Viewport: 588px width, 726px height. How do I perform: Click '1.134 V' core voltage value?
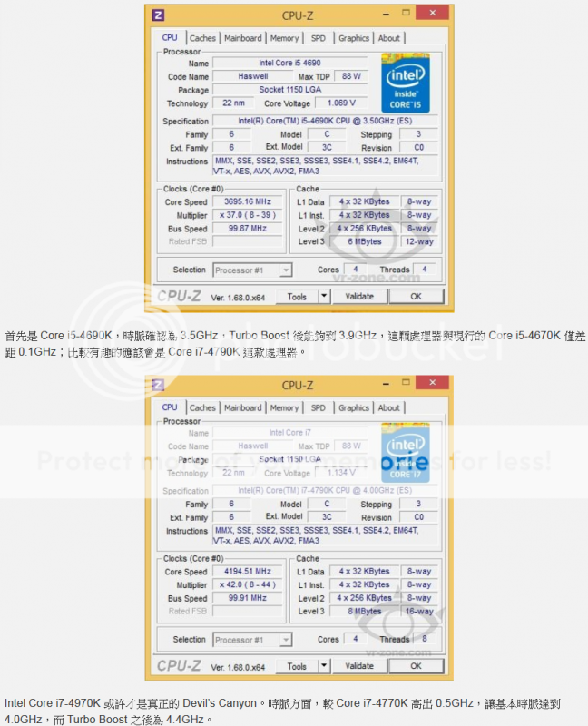pos(342,472)
